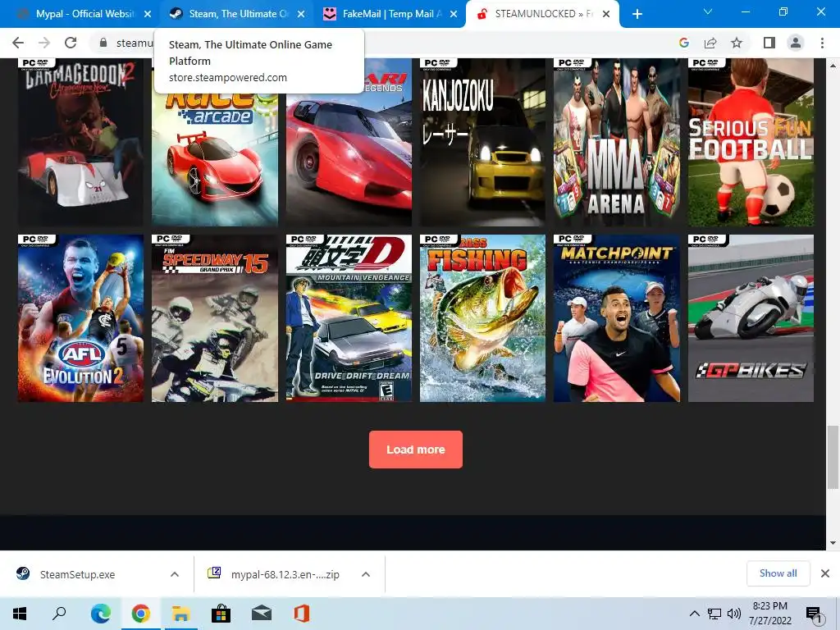This screenshot has width=840, height=630.
Task: Click the Load more button
Action: pos(416,450)
